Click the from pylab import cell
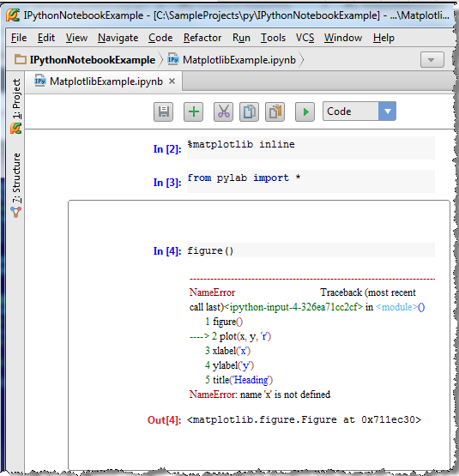Screen dimensions: 459x476 tap(311, 181)
